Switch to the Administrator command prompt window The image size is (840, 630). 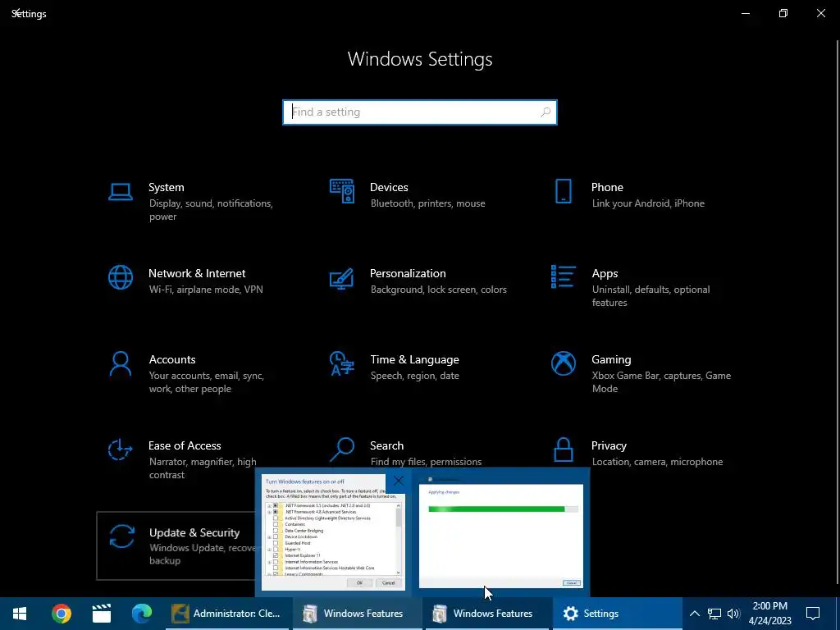228,614
